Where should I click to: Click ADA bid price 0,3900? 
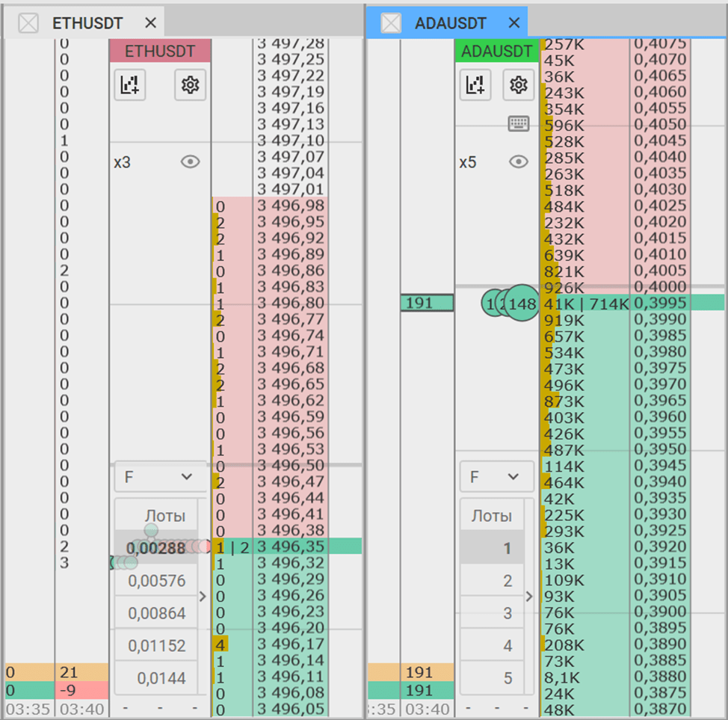(660, 612)
